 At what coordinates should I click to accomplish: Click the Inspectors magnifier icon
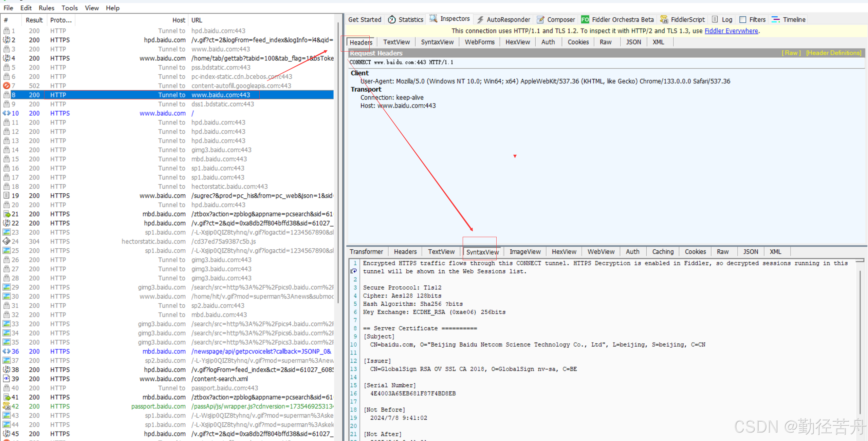click(x=433, y=19)
